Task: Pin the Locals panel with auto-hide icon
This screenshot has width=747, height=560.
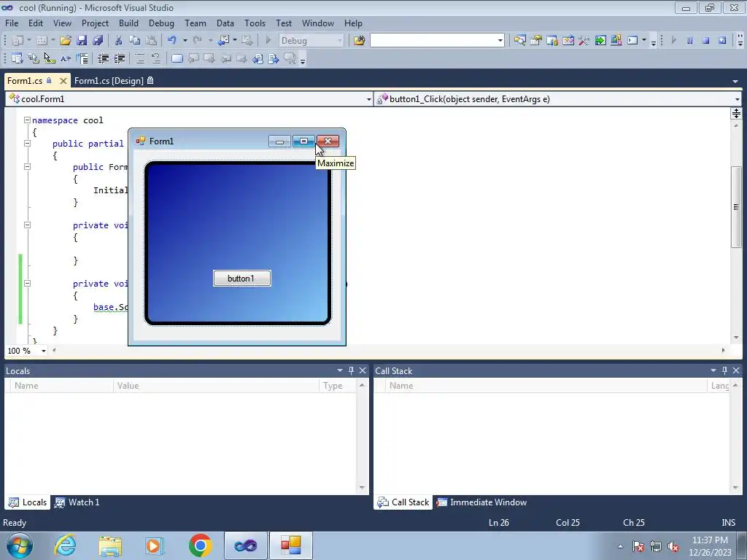Action: (351, 370)
